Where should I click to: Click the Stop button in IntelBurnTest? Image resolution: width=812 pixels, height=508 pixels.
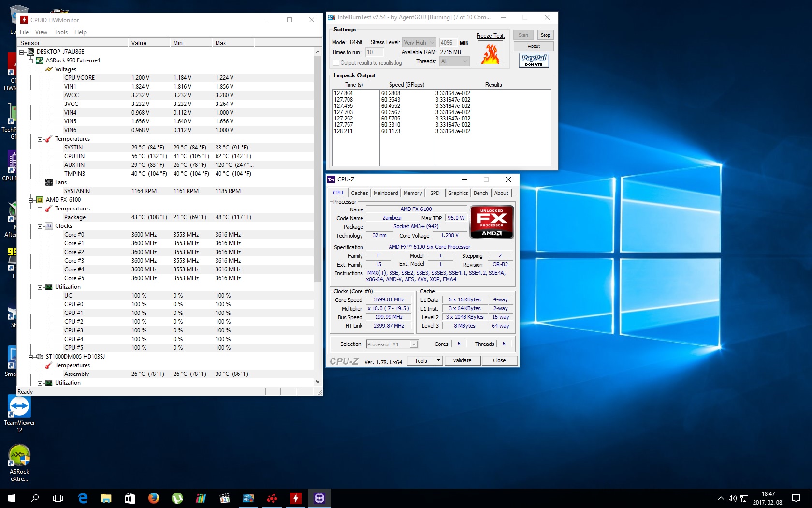coord(545,35)
